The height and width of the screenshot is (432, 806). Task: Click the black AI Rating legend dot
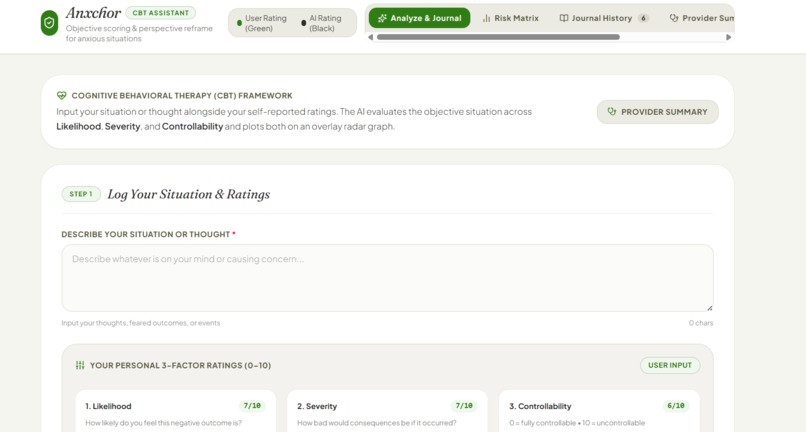[303, 23]
